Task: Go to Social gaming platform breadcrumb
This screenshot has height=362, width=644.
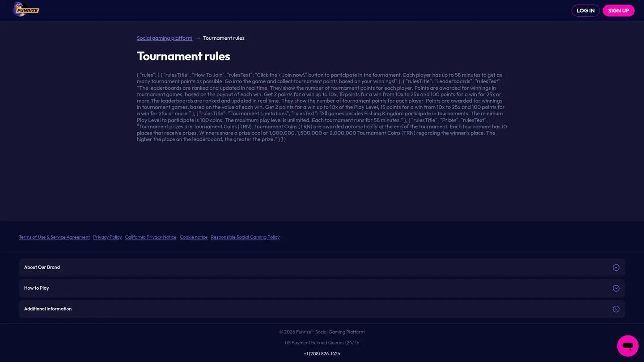Action: click(165, 38)
